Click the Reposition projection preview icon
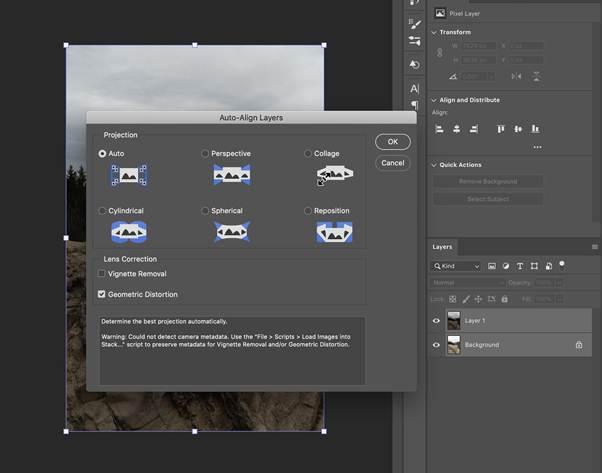602x473 pixels. [x=334, y=232]
